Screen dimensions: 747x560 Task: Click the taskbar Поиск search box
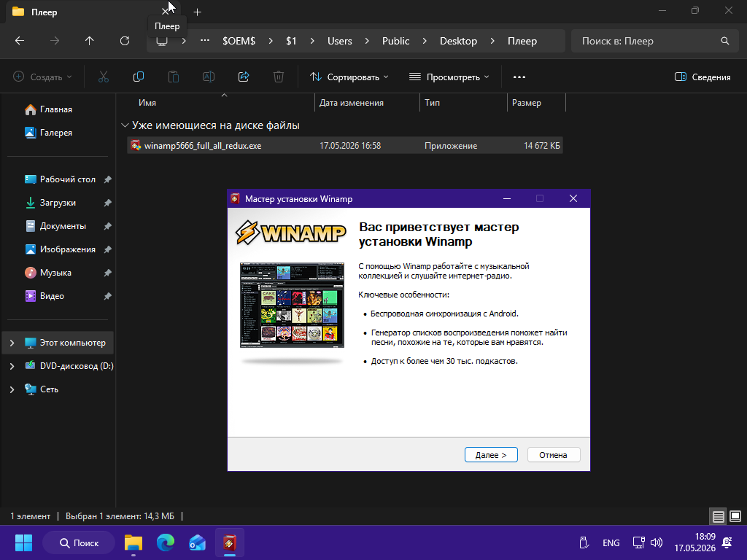(x=79, y=542)
